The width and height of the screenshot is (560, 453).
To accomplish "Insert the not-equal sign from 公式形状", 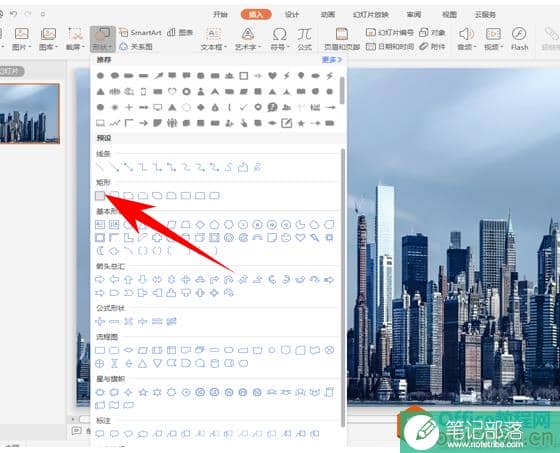I will coord(171,321).
